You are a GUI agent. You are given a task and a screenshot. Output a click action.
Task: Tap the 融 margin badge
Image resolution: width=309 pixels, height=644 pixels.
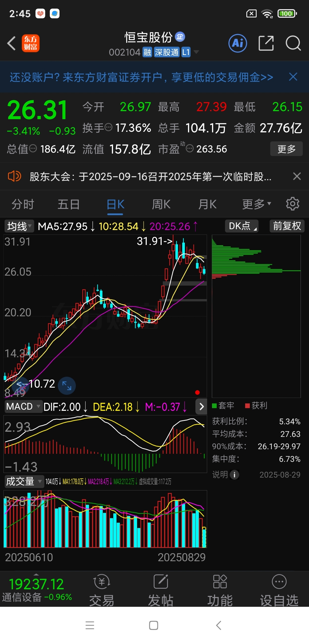147,52
